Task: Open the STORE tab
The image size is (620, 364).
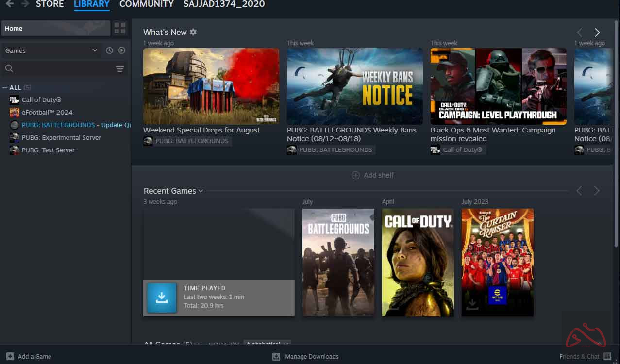Action: [50, 4]
